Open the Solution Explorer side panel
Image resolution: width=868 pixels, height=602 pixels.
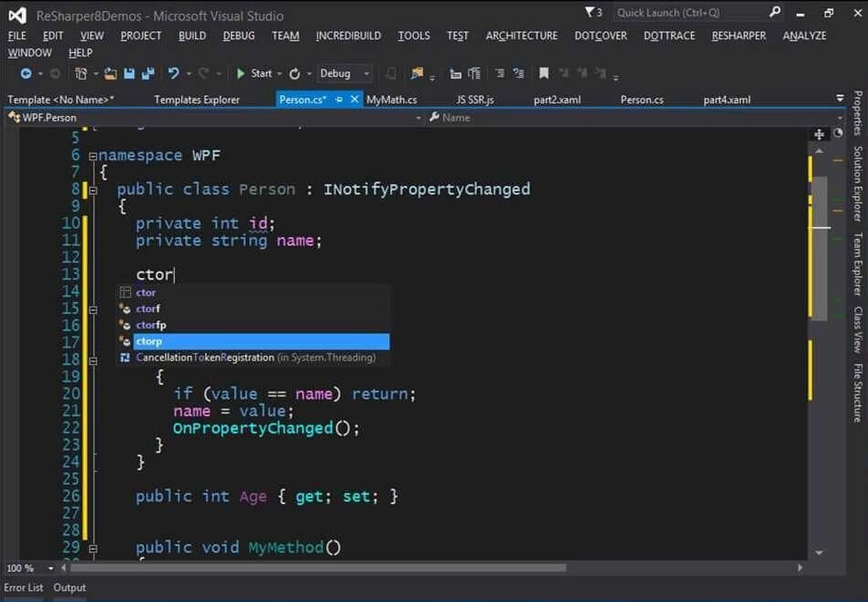(858, 184)
